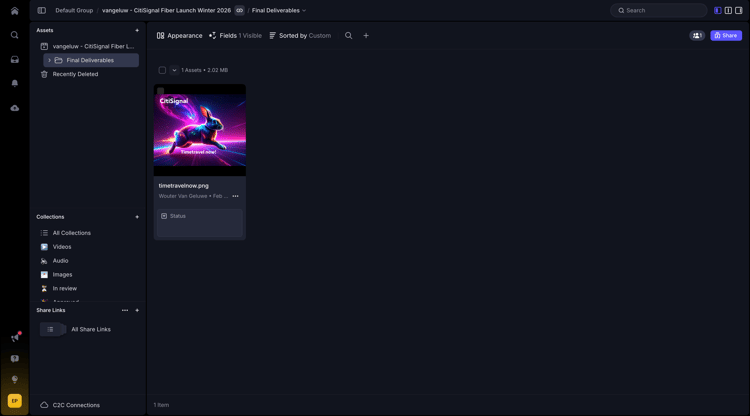
Task: Open the Status field on timetravelnow.png
Action: point(199,222)
